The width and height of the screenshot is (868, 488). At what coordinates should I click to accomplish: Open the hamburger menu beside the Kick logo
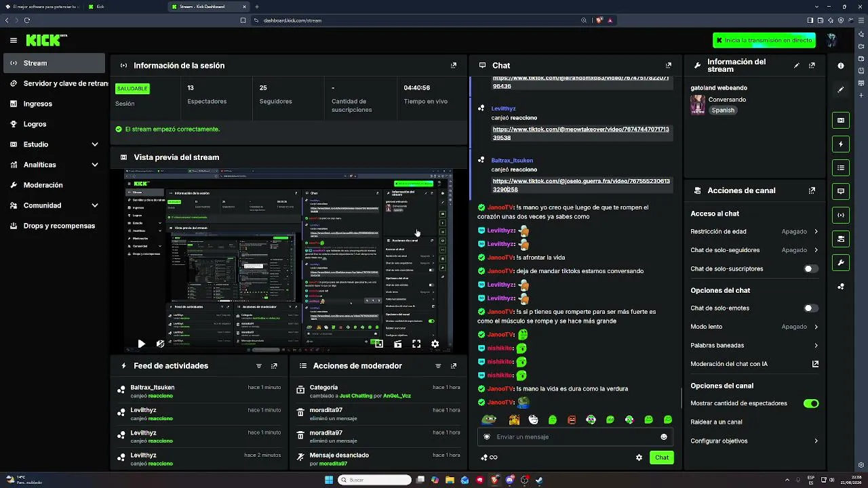(x=14, y=41)
